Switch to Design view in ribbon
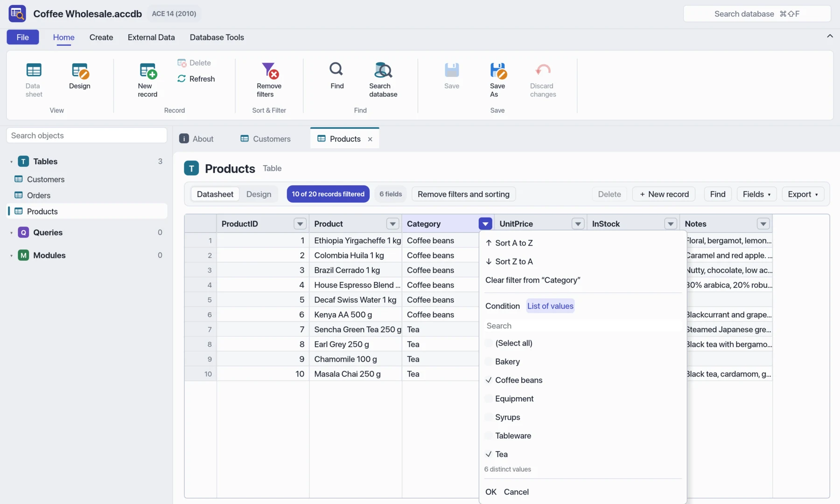Viewport: 840px width, 504px height. (x=80, y=76)
